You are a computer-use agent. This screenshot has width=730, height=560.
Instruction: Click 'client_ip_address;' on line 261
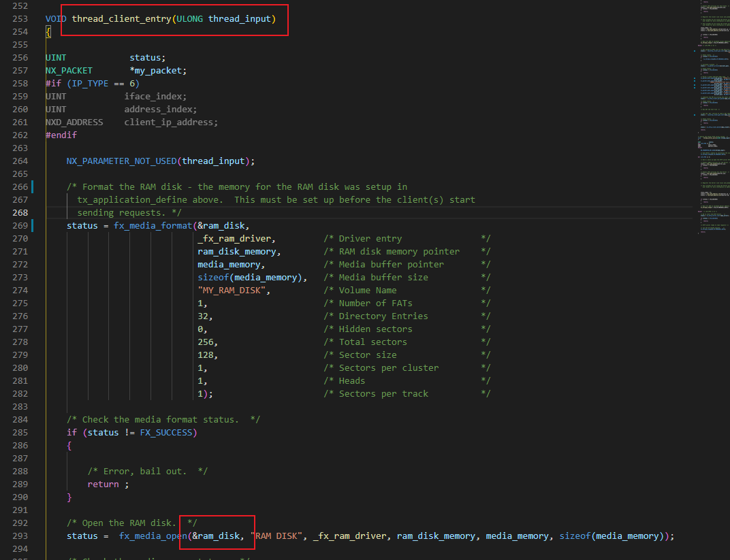(x=171, y=122)
